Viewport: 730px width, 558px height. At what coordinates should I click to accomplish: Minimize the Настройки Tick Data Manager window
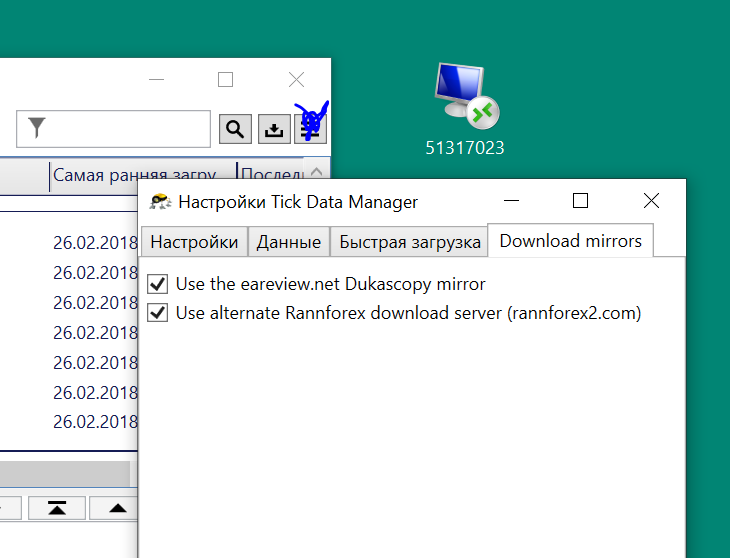click(511, 201)
